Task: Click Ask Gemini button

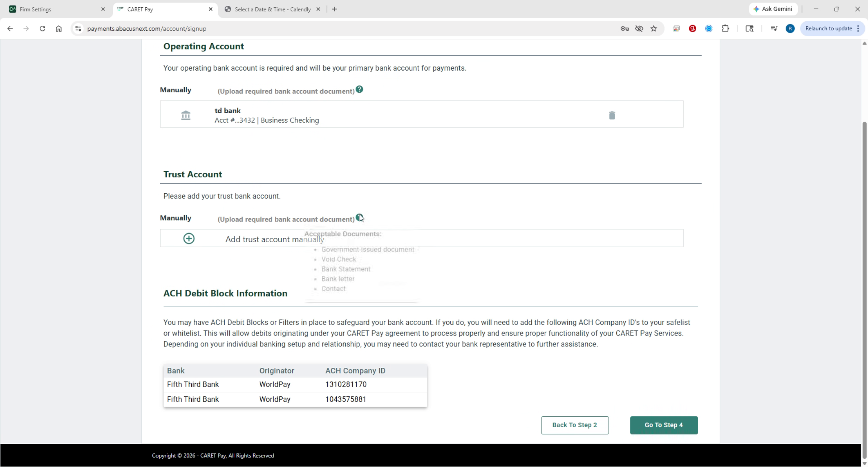Action: click(773, 9)
